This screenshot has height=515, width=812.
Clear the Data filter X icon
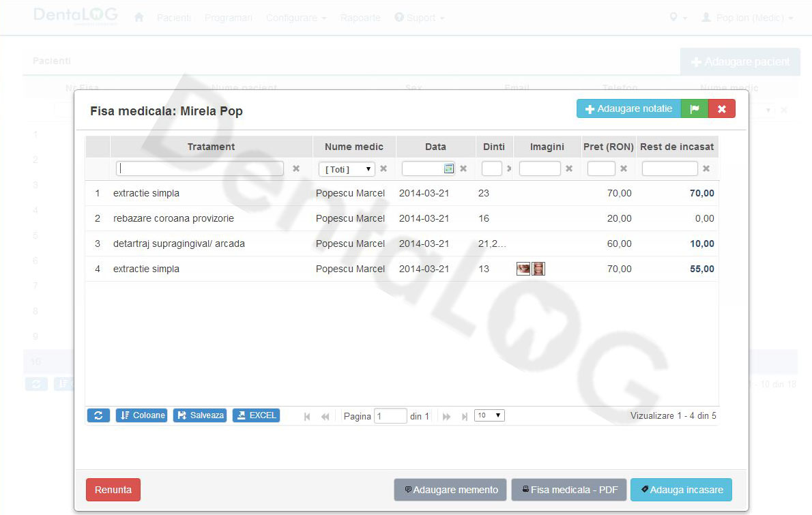click(463, 168)
